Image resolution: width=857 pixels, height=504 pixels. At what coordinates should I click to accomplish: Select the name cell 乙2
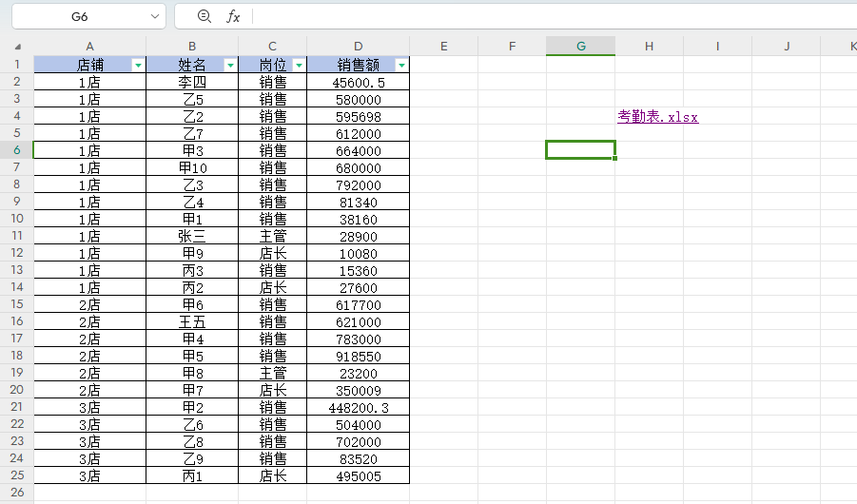tap(192, 116)
